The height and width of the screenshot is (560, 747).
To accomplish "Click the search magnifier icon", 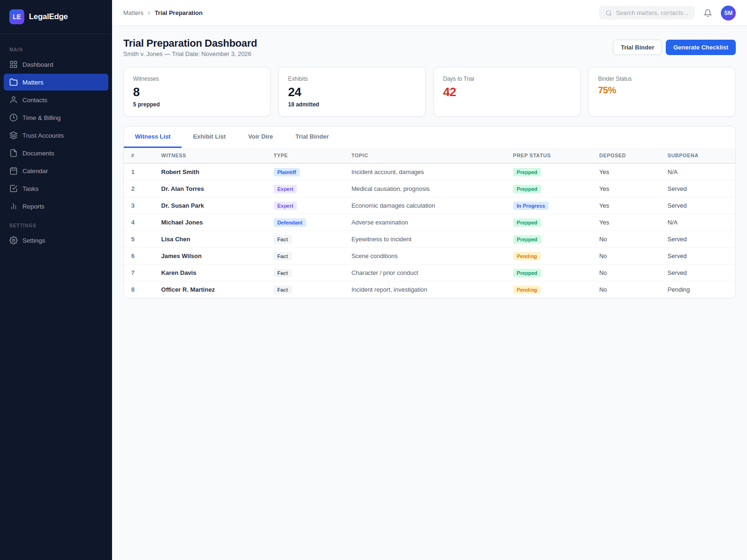I will (609, 13).
